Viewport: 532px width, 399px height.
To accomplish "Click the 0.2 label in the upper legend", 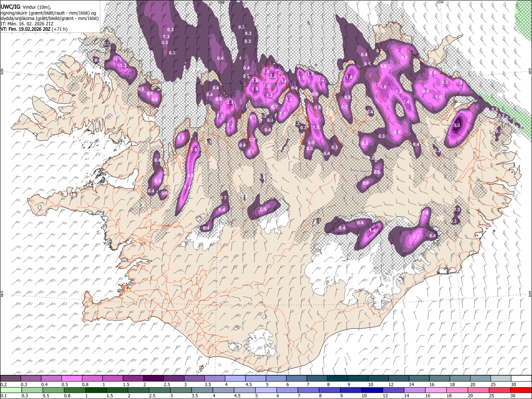I will [3, 384].
